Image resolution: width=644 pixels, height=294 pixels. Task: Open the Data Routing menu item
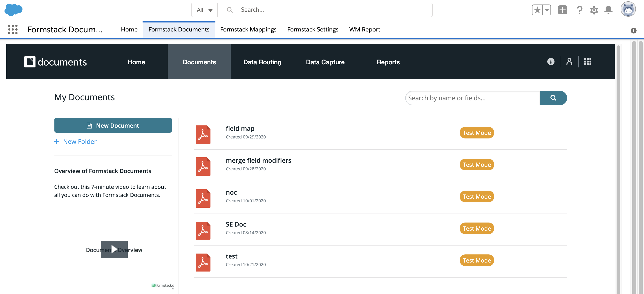[x=262, y=62]
